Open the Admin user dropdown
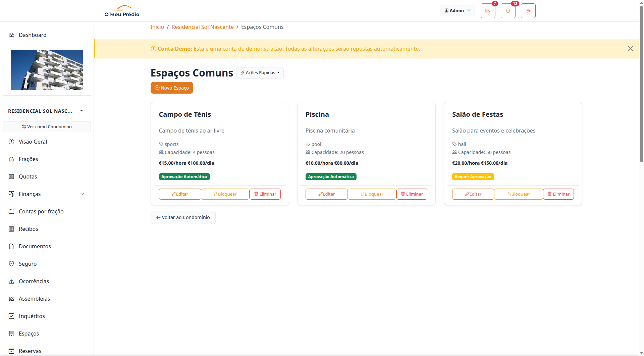This screenshot has width=644, height=356. [457, 10]
